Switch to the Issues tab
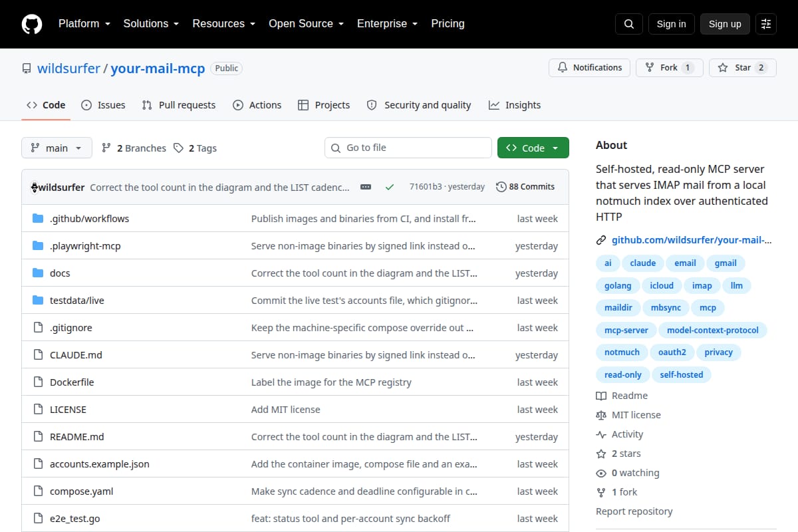Viewport: 798px width, 532px height. [x=103, y=105]
